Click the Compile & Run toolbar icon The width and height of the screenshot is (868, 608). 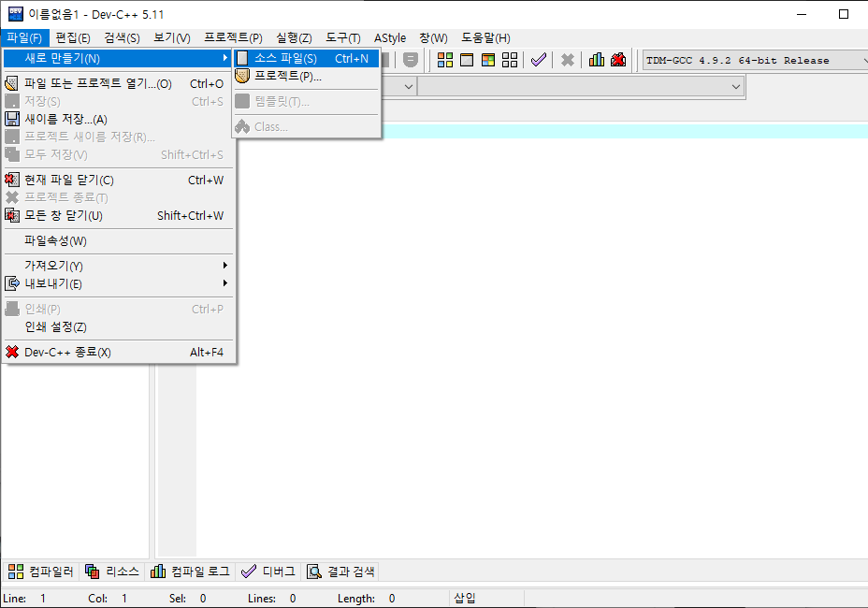click(x=487, y=60)
